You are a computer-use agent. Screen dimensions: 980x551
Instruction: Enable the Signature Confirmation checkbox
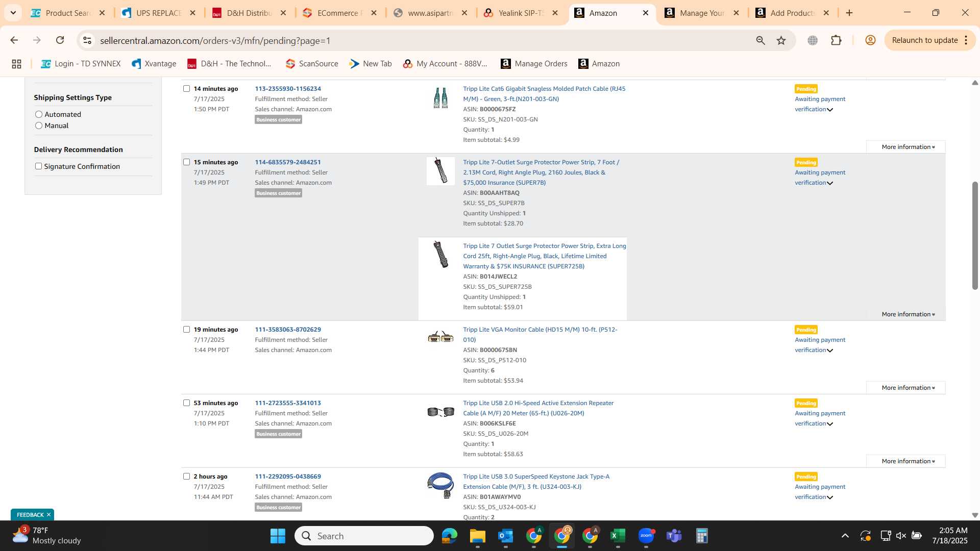38,166
